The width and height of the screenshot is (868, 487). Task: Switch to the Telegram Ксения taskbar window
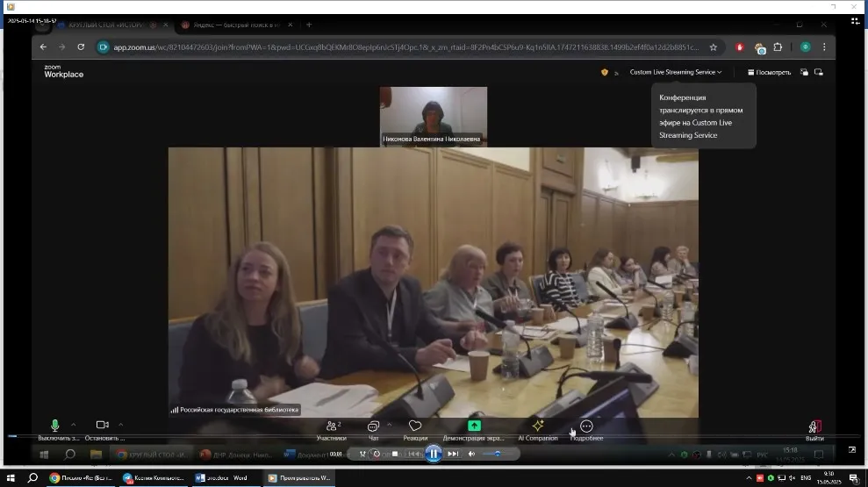tap(154, 477)
